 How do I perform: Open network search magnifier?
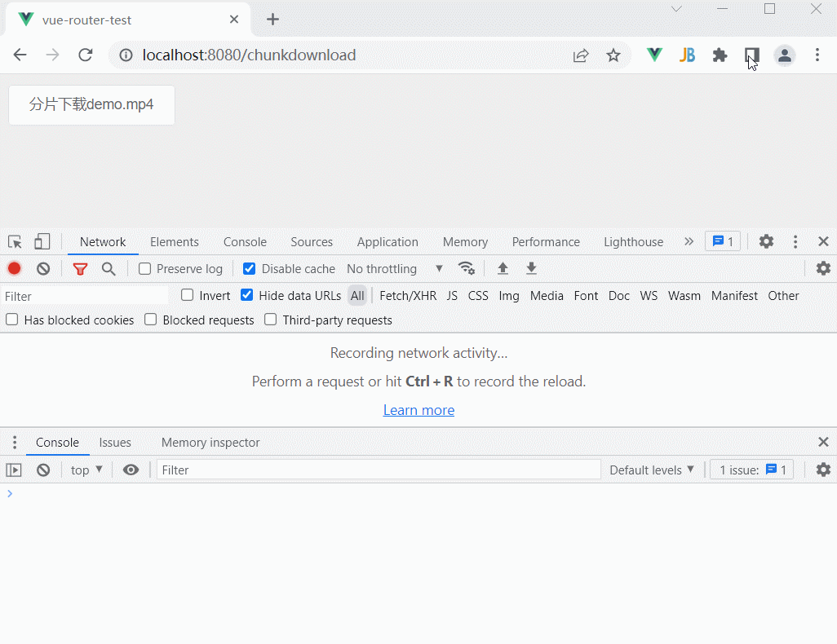coord(108,269)
